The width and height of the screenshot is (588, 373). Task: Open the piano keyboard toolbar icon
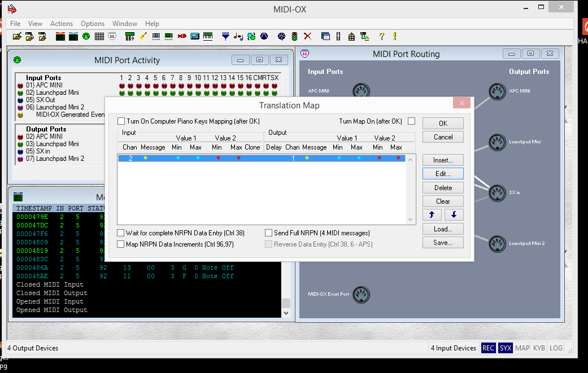[208, 36]
